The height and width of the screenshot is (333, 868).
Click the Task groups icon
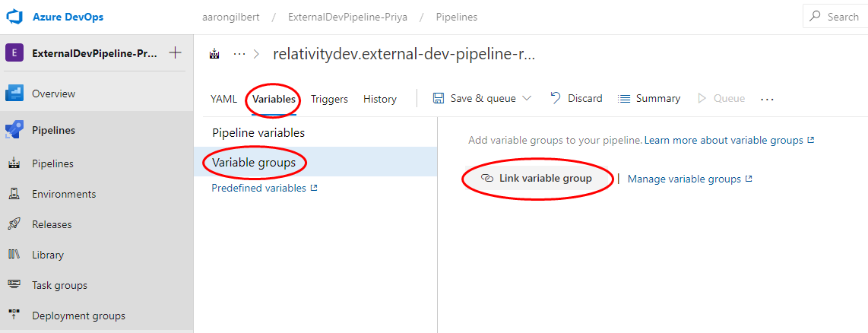(14, 285)
